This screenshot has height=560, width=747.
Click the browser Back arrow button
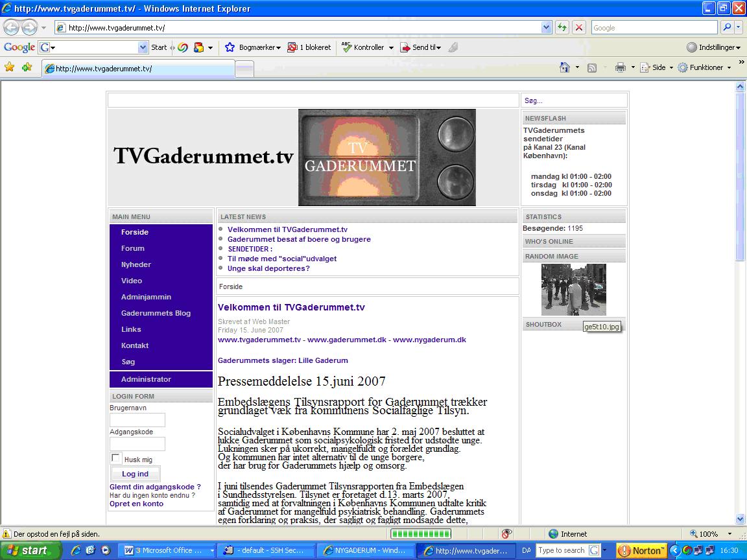(12, 27)
